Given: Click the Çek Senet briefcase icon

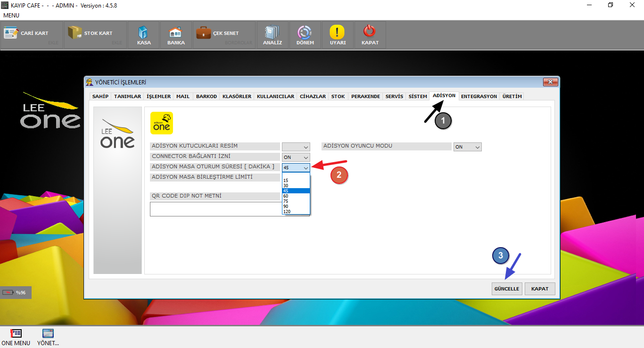Looking at the screenshot, I should tap(204, 33).
